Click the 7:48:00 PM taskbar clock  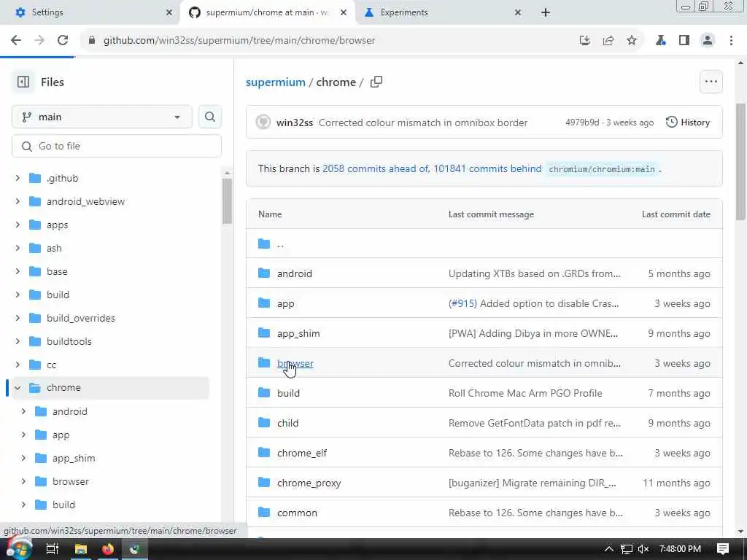[x=680, y=549]
